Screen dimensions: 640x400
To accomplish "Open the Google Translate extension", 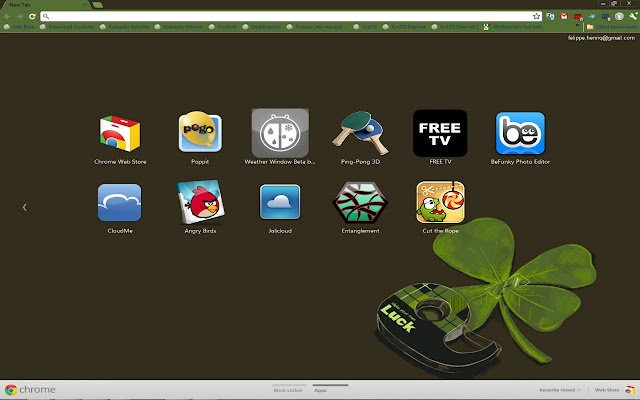I will click(x=550, y=16).
